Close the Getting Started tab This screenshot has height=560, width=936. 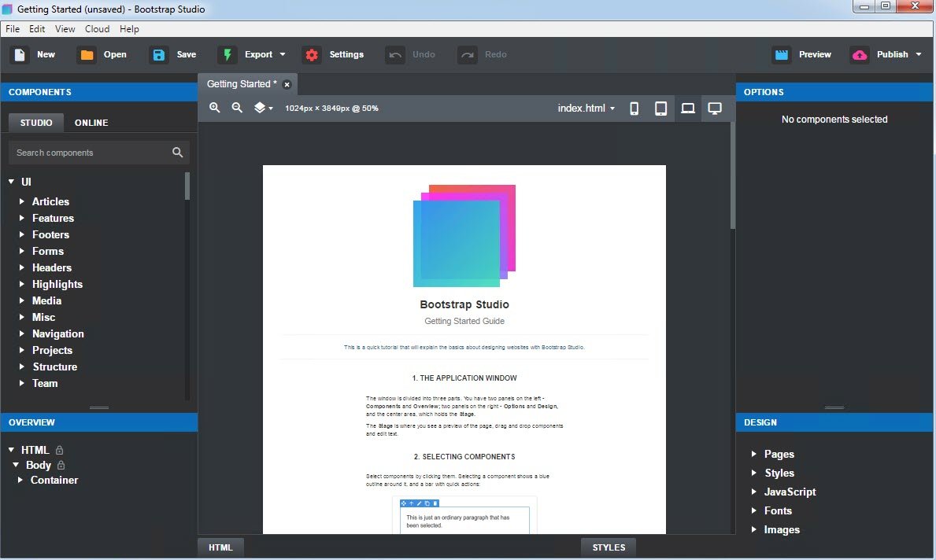pos(287,85)
